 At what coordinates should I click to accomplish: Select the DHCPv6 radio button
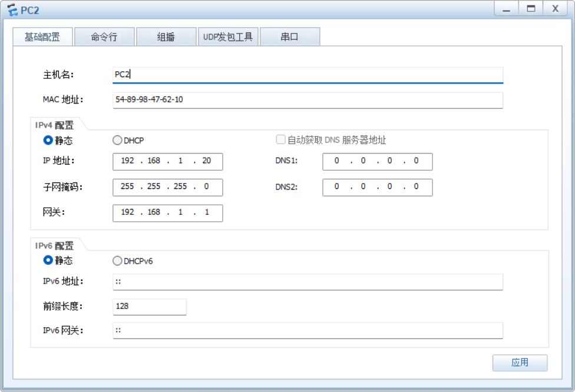[117, 261]
